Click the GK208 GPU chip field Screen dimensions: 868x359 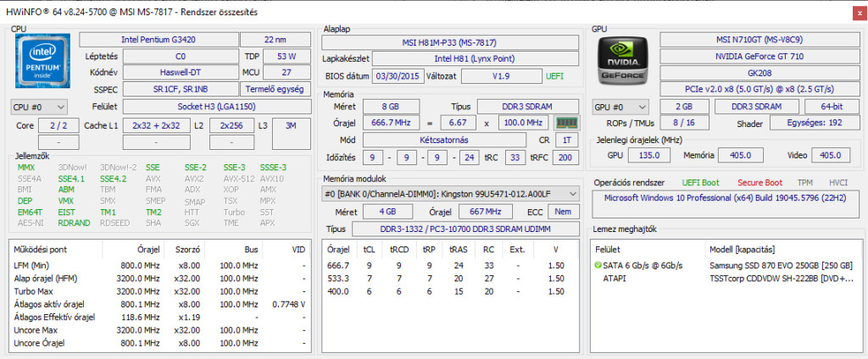759,73
